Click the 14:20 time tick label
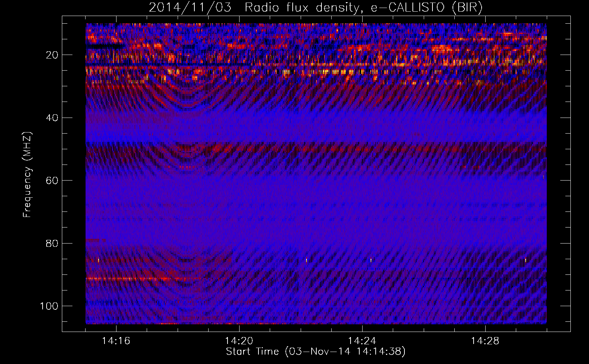 tap(239, 341)
